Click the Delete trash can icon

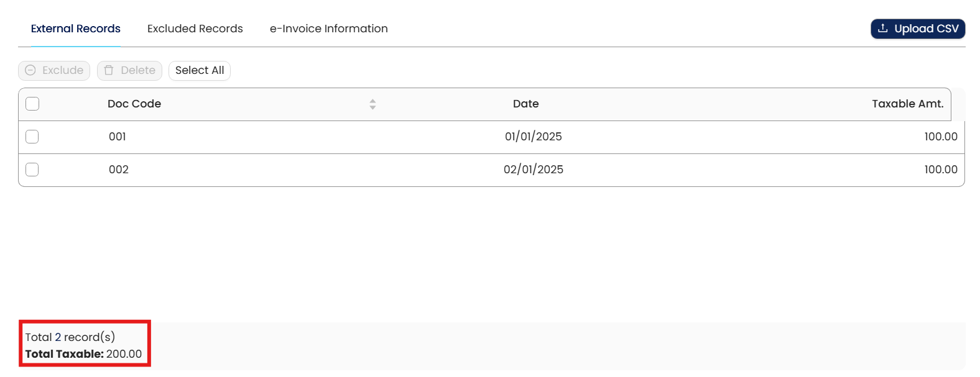[109, 71]
